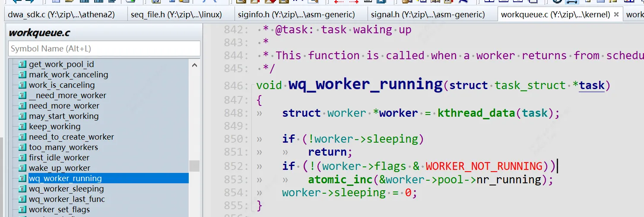Switch to the seq_file.h tab
Screen dimensions: 644x217
pos(176,15)
